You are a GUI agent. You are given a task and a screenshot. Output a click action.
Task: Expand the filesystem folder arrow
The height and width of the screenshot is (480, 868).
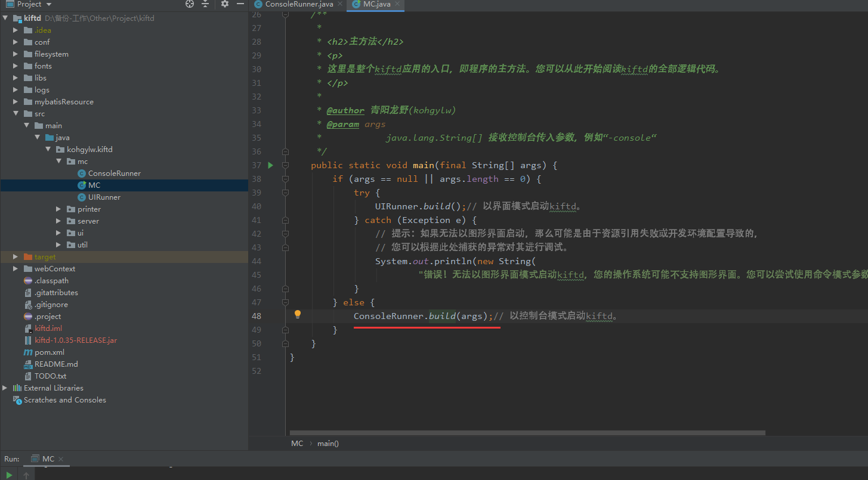pyautogui.click(x=16, y=54)
